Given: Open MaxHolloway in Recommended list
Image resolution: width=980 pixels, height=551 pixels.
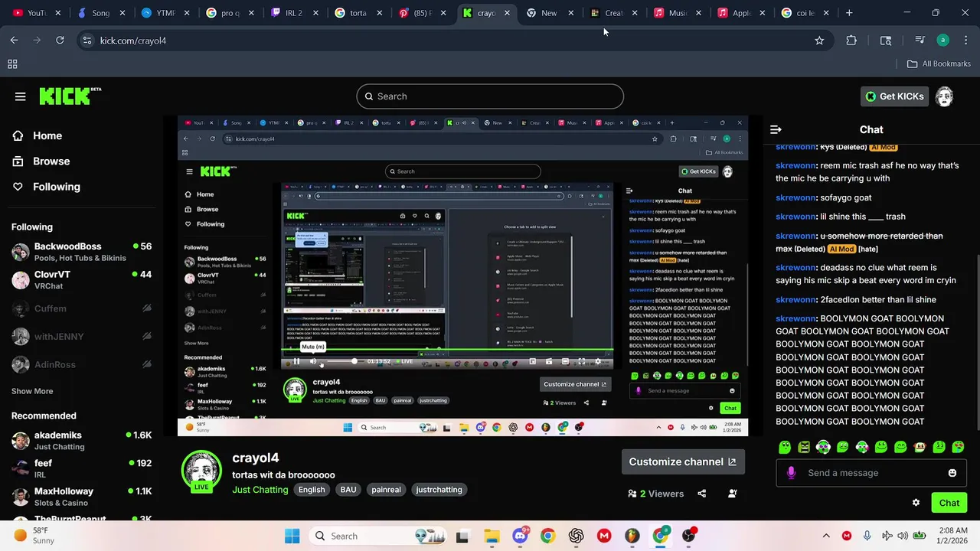Looking at the screenshot, I should tap(80, 497).
